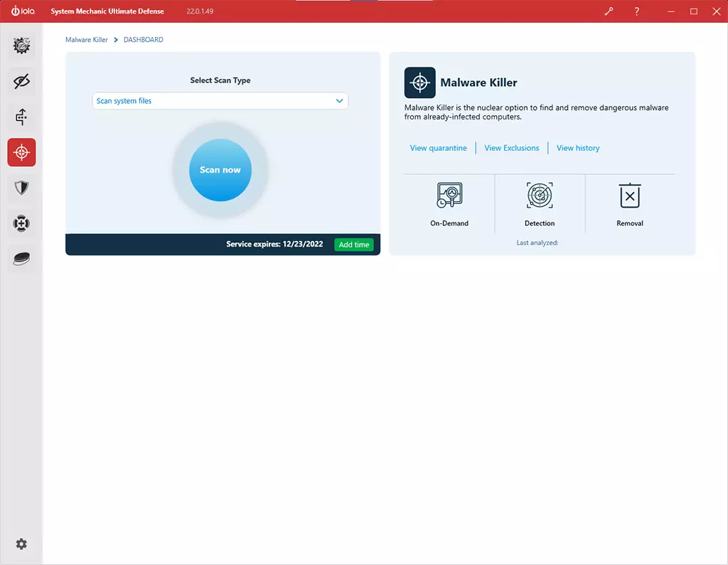This screenshot has width=728, height=565.
Task: Click the Scan now button
Action: click(x=220, y=170)
